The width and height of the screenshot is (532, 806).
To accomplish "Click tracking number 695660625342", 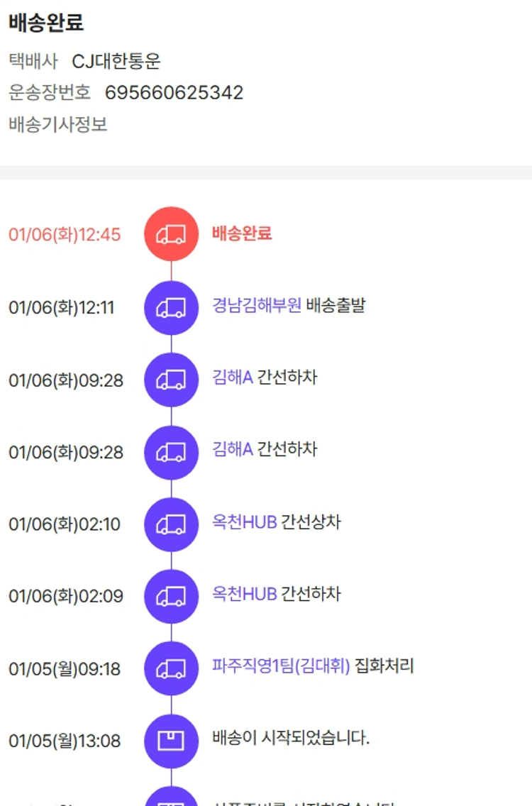I will coord(174,93).
